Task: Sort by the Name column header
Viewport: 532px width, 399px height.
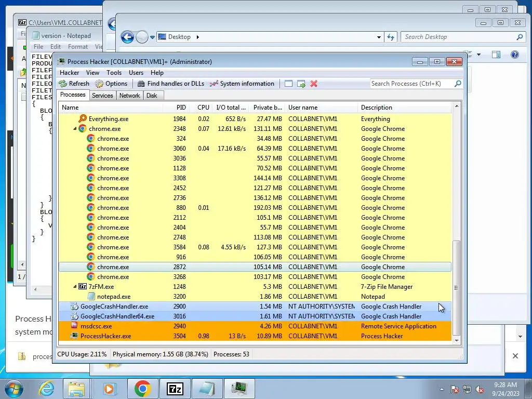Action: pos(111,107)
